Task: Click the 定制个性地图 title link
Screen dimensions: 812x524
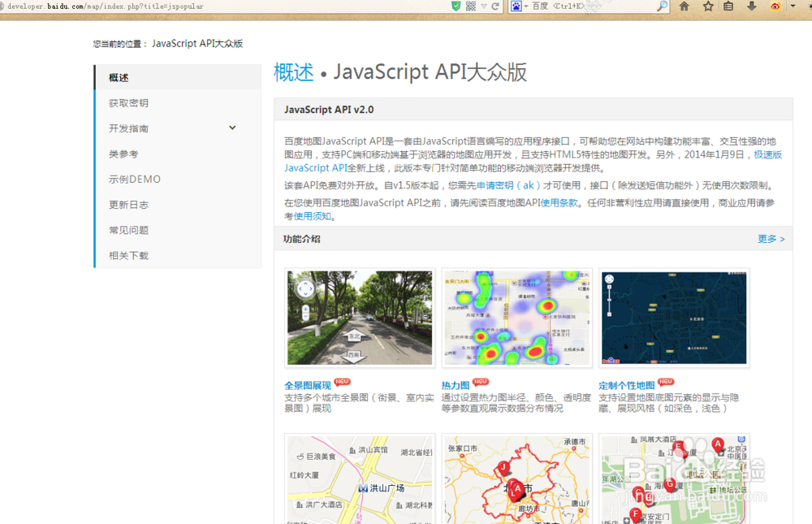Action: pyautogui.click(x=627, y=385)
